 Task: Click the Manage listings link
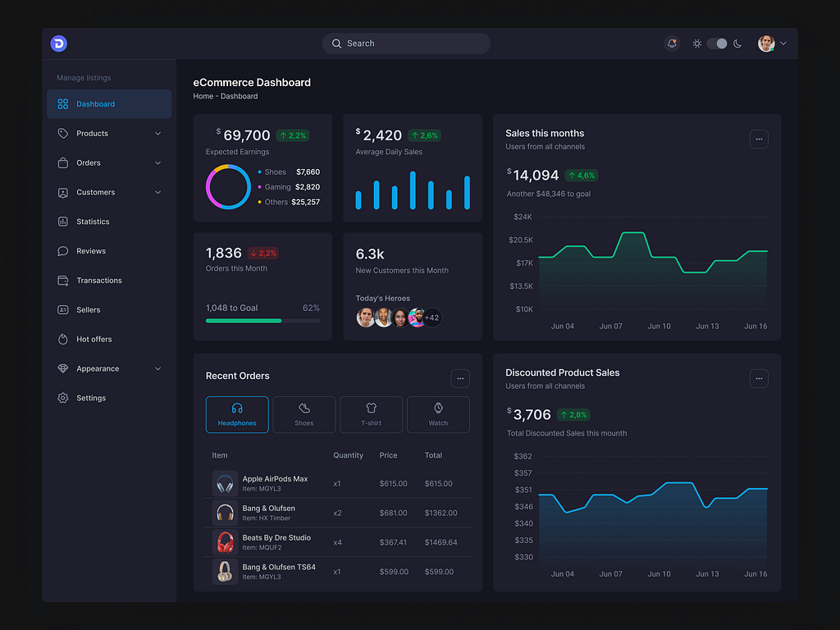click(83, 77)
